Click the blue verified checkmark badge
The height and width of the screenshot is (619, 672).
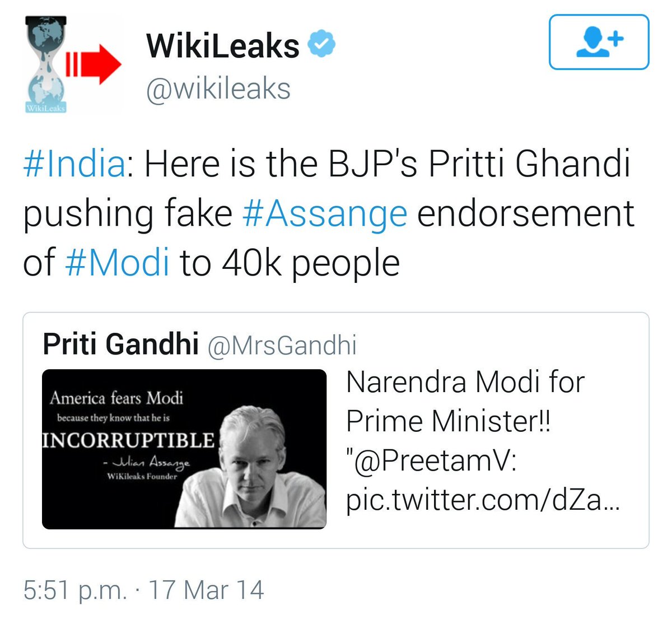[x=322, y=44]
